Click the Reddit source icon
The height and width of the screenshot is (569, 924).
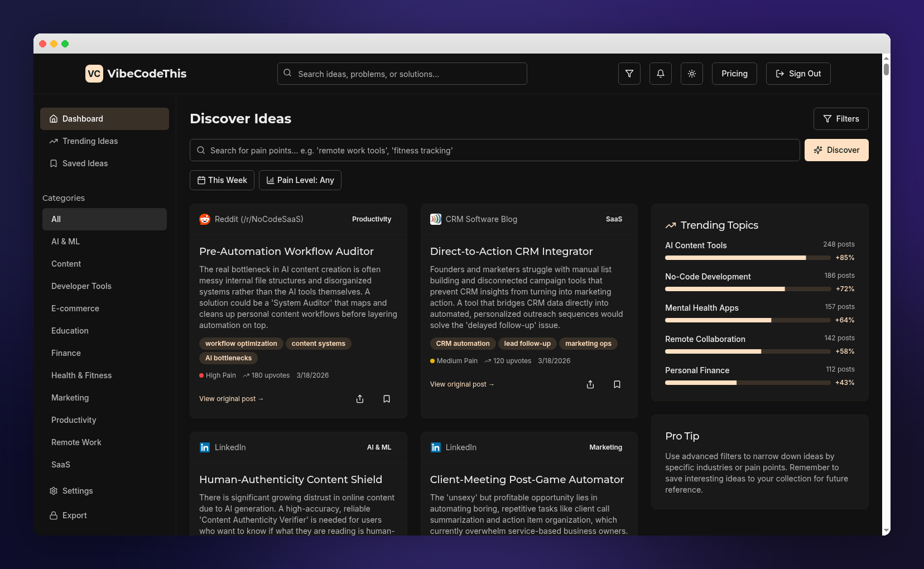(205, 219)
